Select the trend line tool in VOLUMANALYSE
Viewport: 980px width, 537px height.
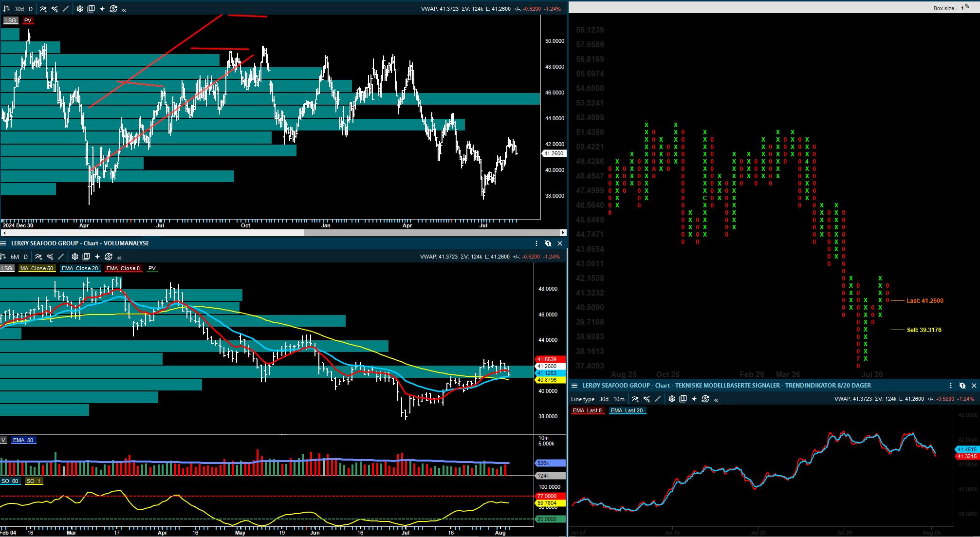[61, 257]
